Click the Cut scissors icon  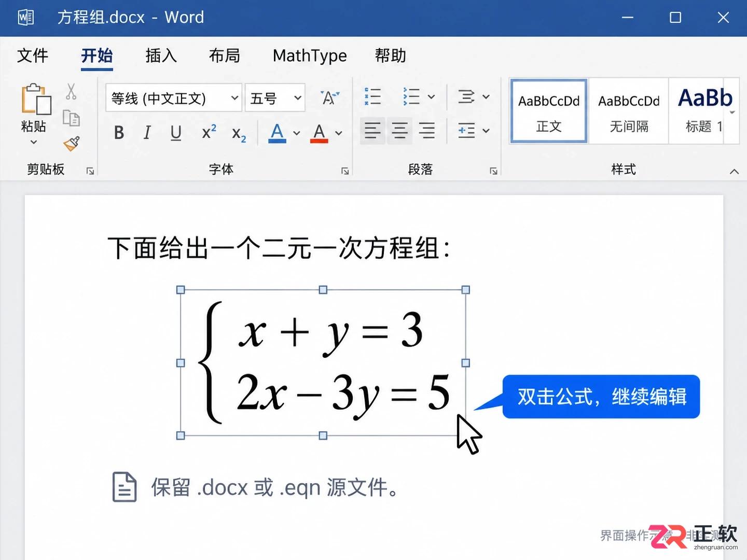tap(71, 92)
